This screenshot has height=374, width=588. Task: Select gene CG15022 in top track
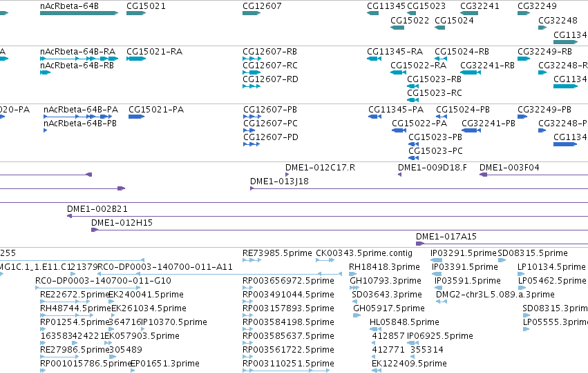tap(397, 28)
